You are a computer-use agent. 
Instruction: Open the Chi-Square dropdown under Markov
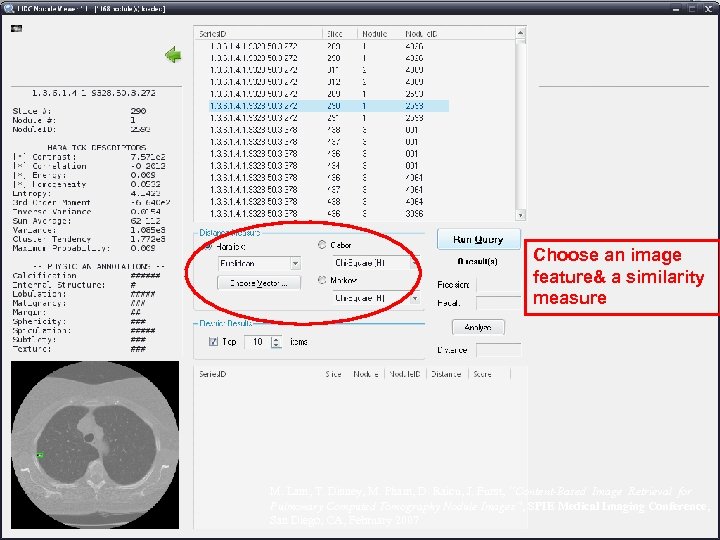coord(415,298)
